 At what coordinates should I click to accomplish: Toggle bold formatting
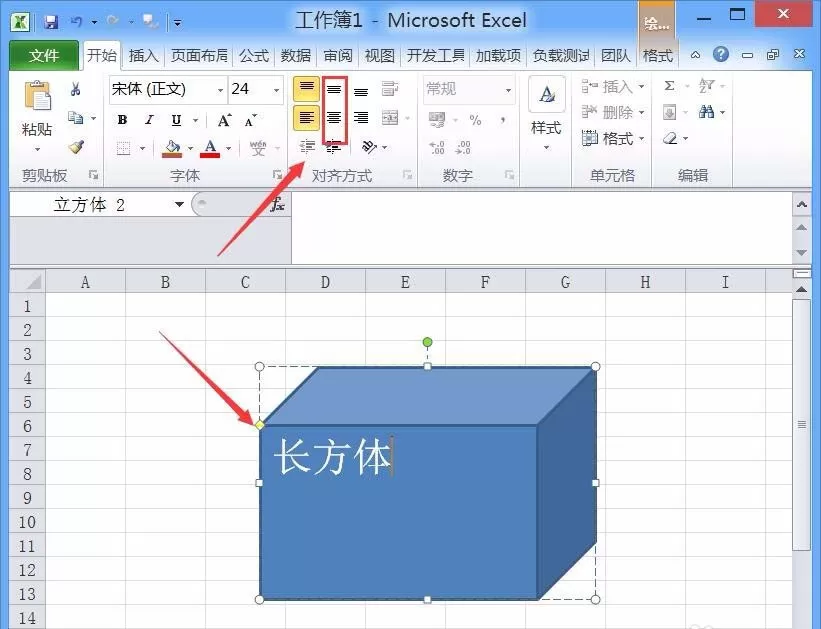[123, 120]
